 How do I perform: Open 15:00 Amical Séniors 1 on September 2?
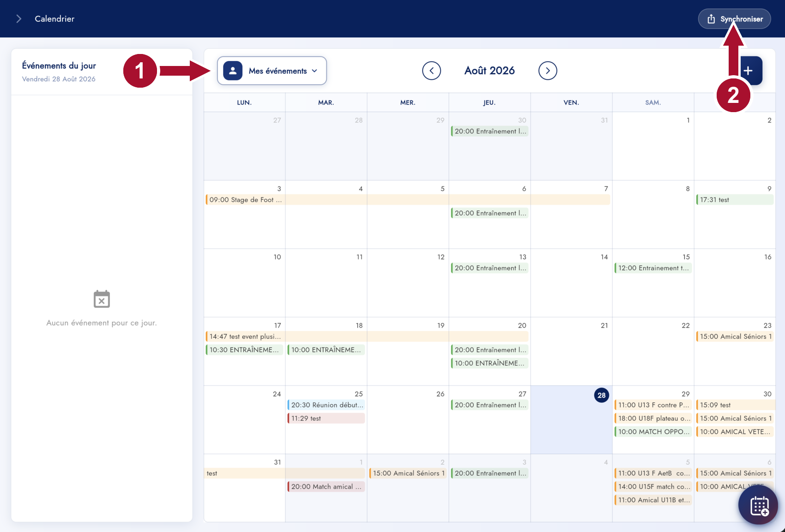coord(408,473)
